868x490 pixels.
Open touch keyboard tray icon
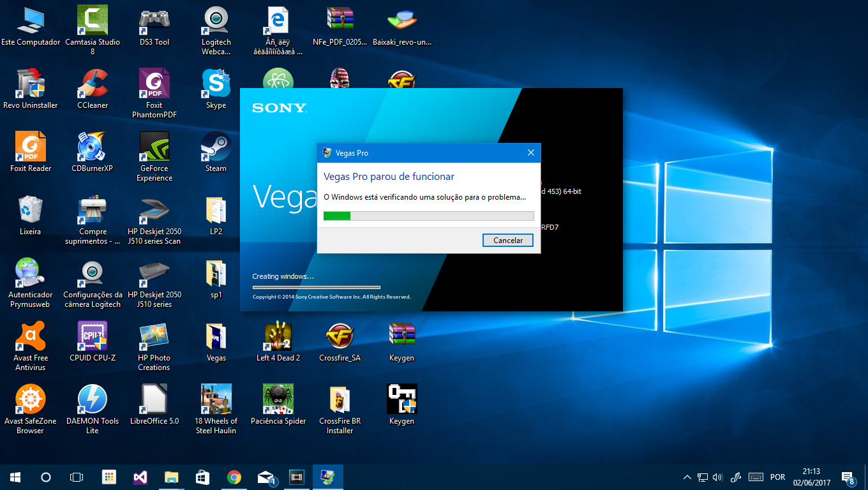click(756, 477)
